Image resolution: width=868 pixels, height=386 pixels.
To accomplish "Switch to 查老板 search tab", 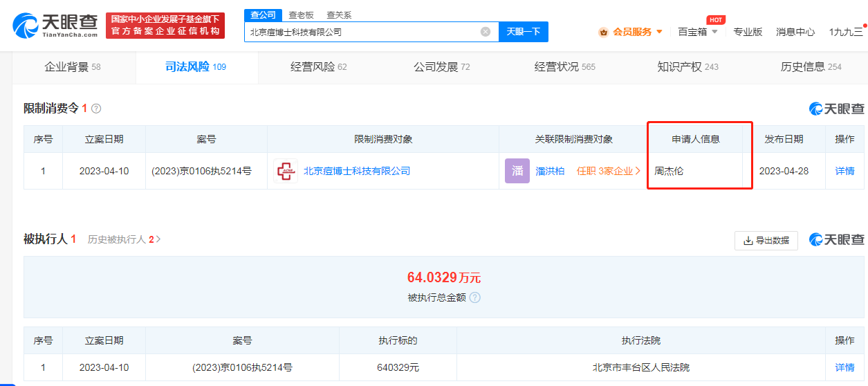I will [301, 15].
